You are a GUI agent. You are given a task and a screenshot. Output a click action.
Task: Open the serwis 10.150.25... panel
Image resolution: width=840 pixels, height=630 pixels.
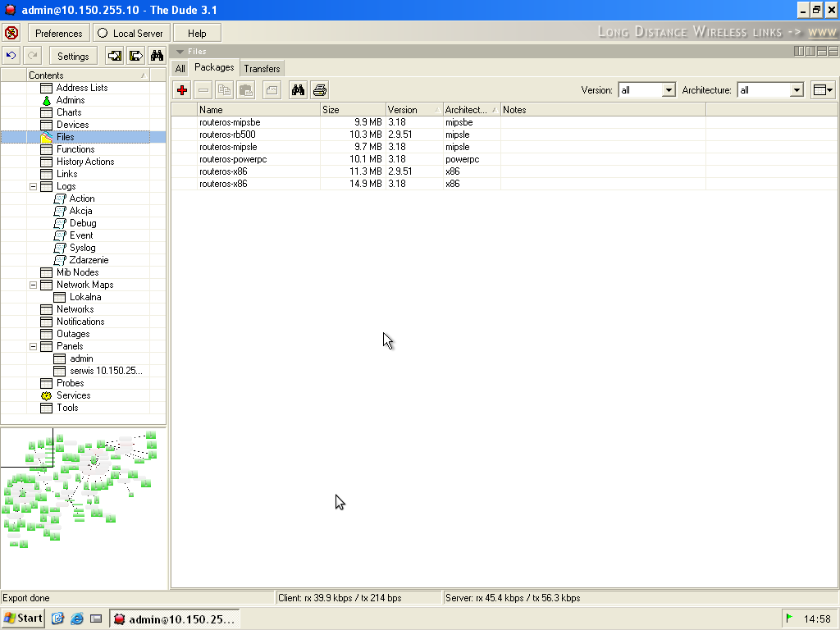pos(98,372)
